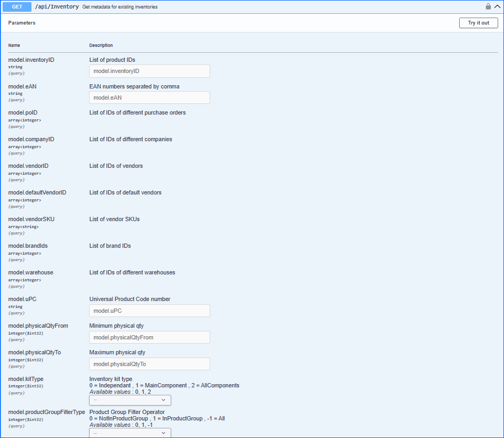Open the Inventory kit type dropdown
Screen dimensions: 504x438
tap(130, 400)
